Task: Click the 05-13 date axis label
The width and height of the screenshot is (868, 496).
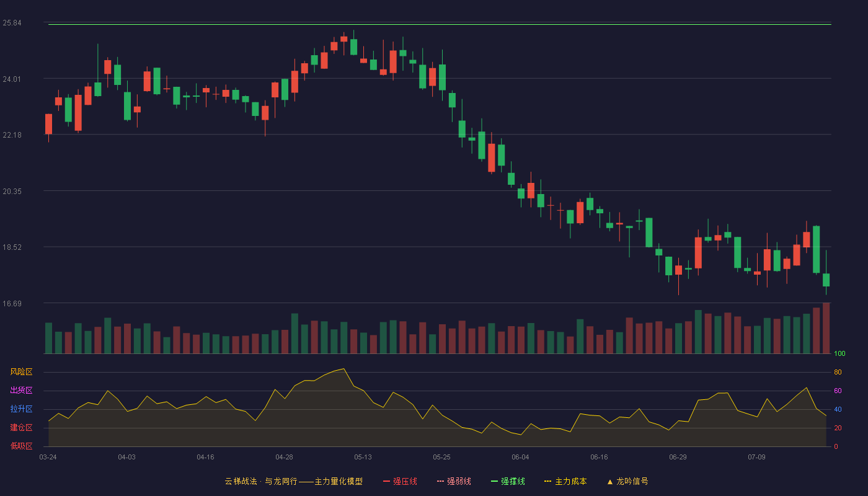Action: coord(363,457)
